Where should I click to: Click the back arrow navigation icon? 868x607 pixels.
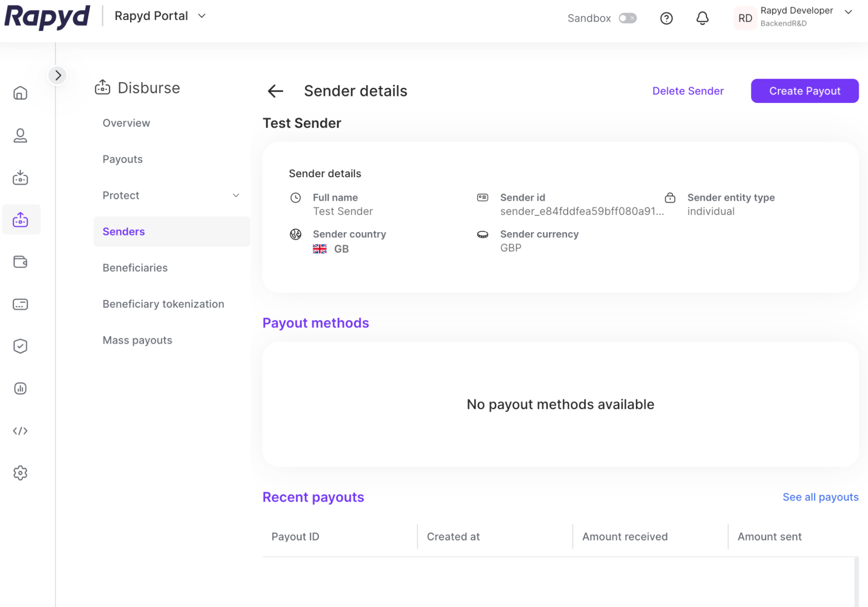(276, 90)
